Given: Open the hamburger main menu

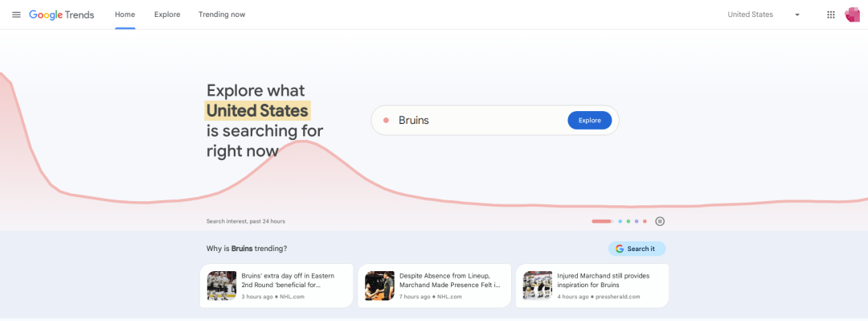Looking at the screenshot, I should 17,14.
